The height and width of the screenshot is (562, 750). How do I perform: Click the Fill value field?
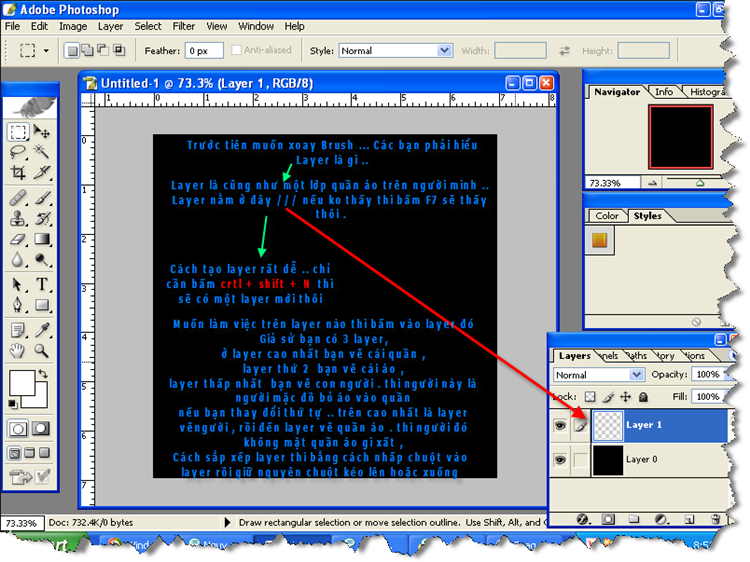click(709, 397)
